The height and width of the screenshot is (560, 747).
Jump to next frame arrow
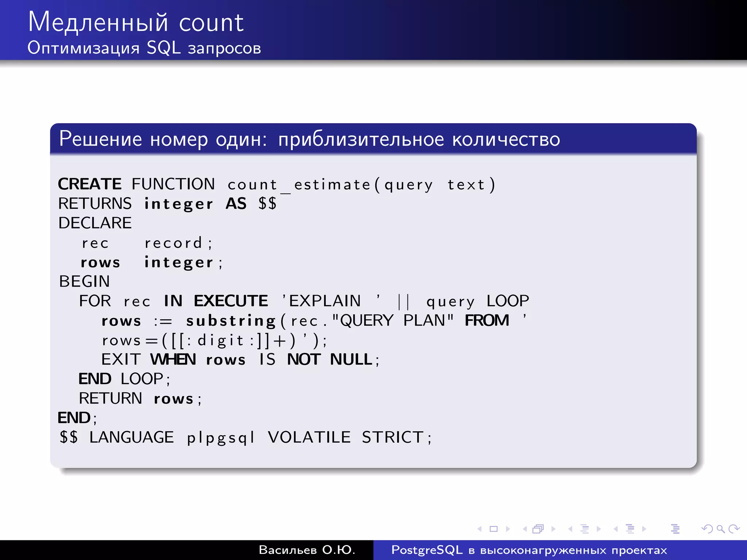pyautogui.click(x=553, y=529)
